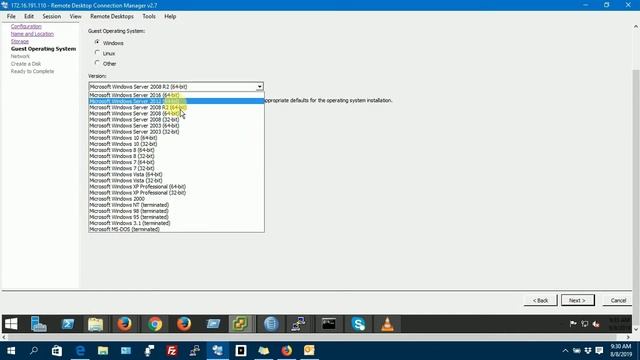Open local notification center icon
The image size is (640, 360).
click(599, 351)
